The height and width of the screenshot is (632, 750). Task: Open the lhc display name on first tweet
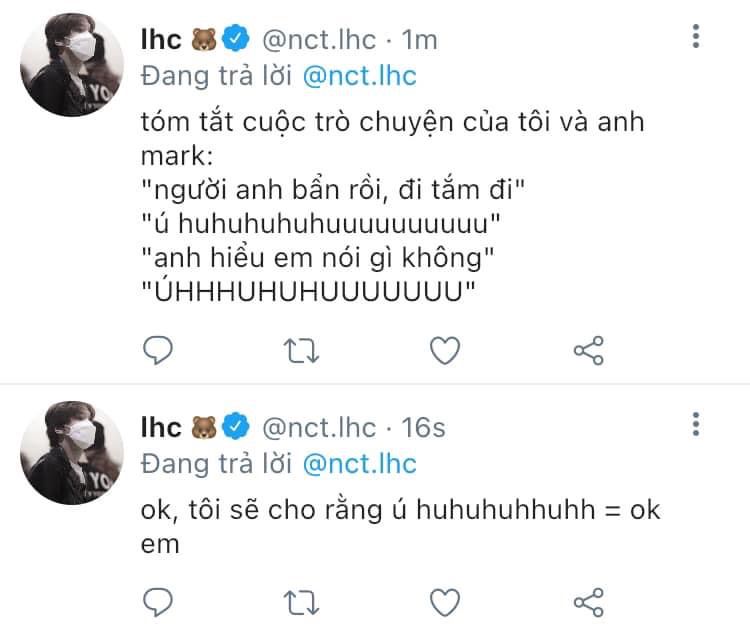161,40
